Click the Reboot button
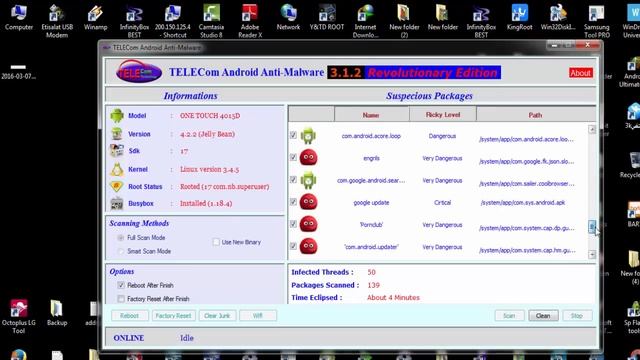Viewport: 640px width, 360px height. tap(129, 316)
